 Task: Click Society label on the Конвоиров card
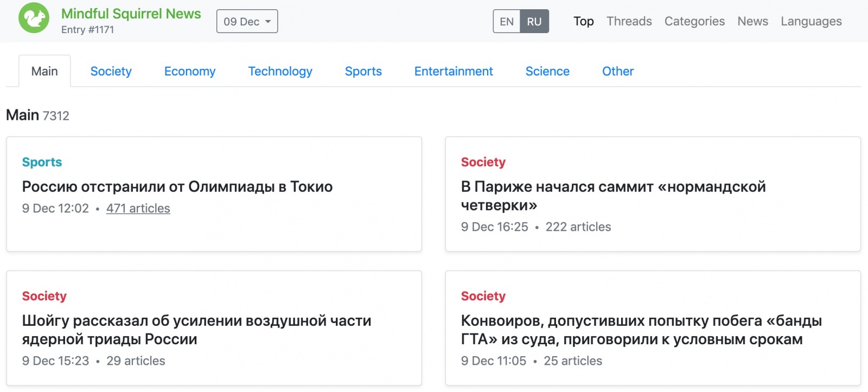pyautogui.click(x=483, y=296)
